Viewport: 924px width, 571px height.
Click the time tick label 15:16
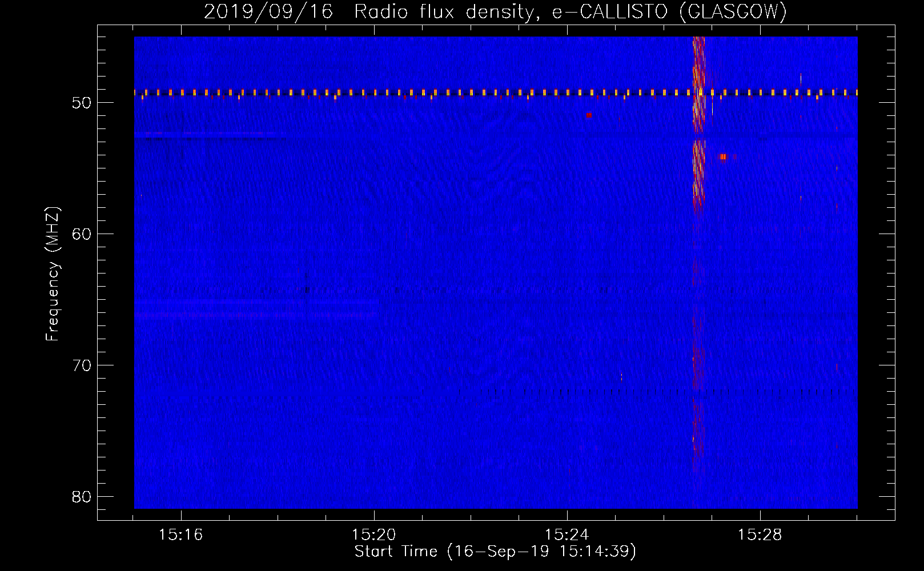(x=181, y=535)
